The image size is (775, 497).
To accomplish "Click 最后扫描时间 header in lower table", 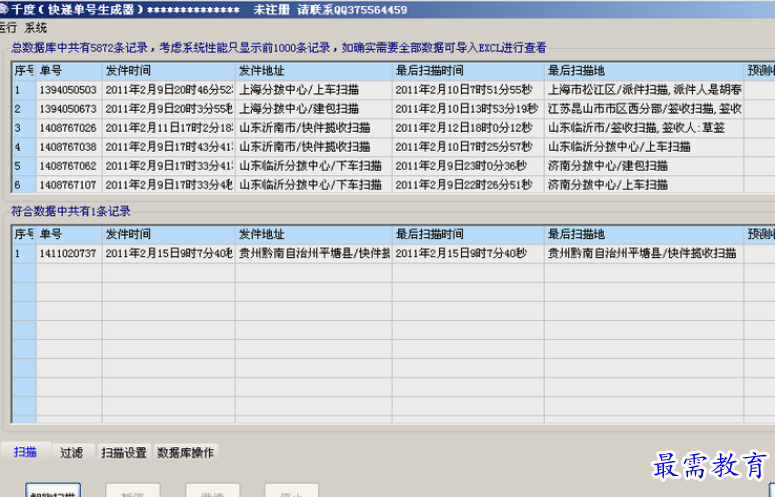I will click(468, 234).
